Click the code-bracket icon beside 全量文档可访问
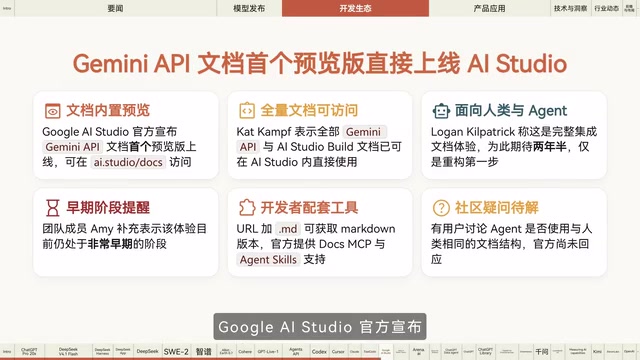This screenshot has width=640, height=360. pyautogui.click(x=247, y=111)
